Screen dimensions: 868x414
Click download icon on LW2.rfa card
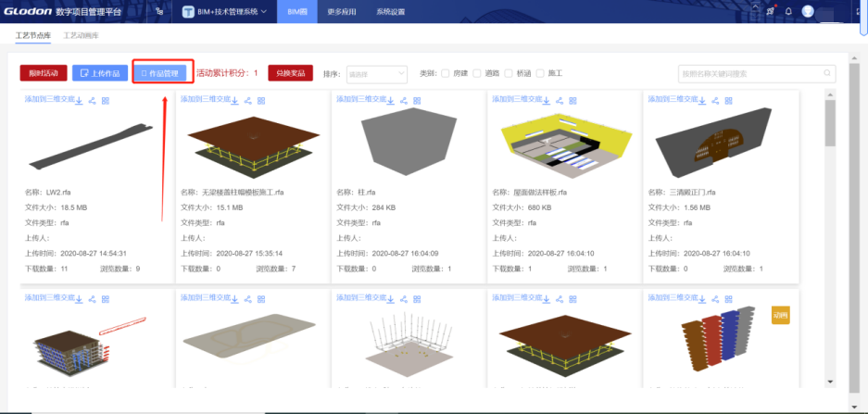pos(79,101)
